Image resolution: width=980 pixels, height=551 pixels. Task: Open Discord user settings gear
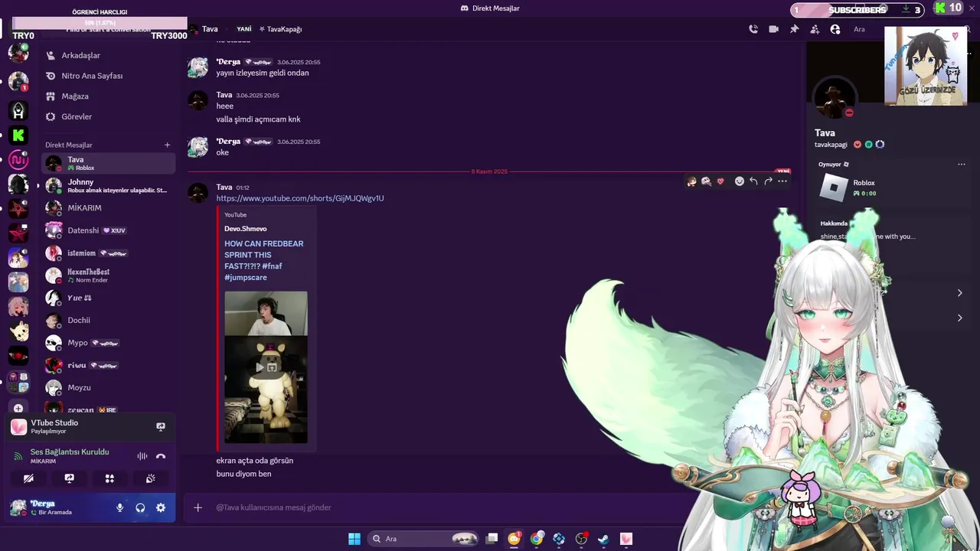[x=161, y=507]
